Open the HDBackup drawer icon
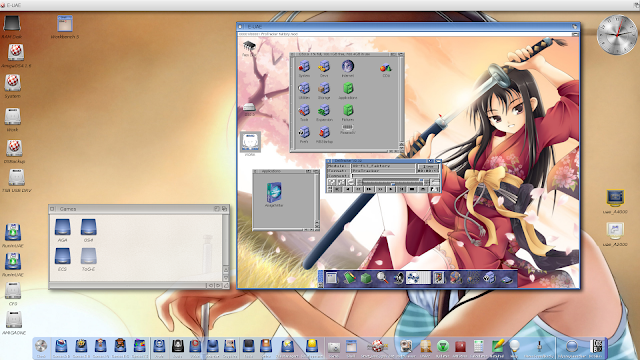The width and height of the screenshot is (640, 360). point(324,132)
